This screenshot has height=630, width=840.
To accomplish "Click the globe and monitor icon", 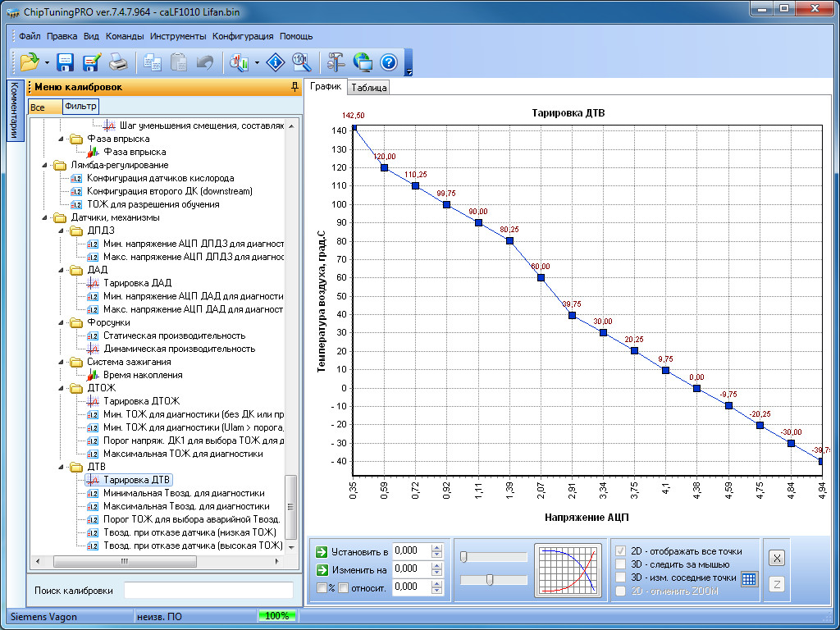I will click(363, 62).
